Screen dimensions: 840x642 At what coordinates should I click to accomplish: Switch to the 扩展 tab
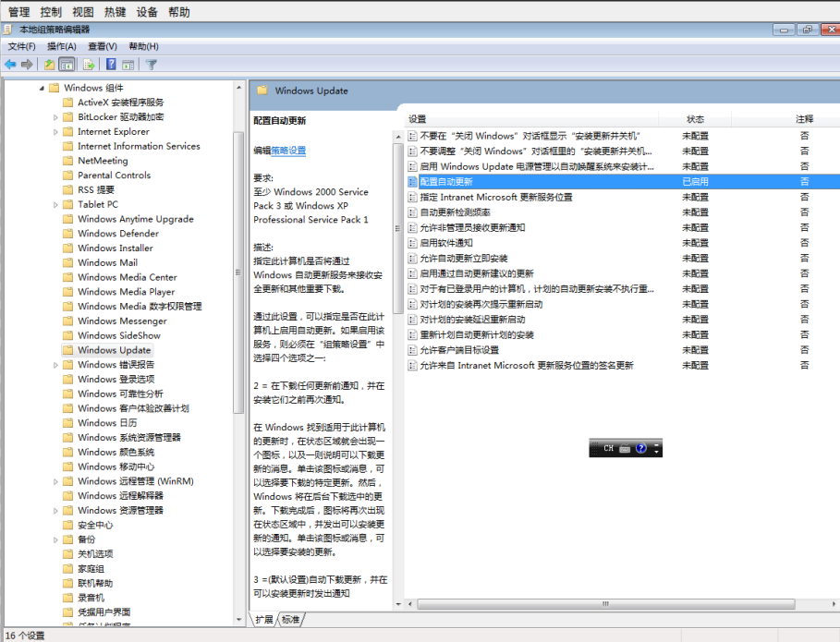pyautogui.click(x=264, y=620)
